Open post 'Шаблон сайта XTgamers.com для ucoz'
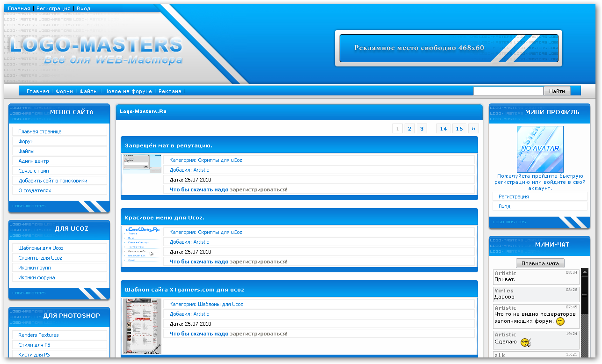 point(184,290)
